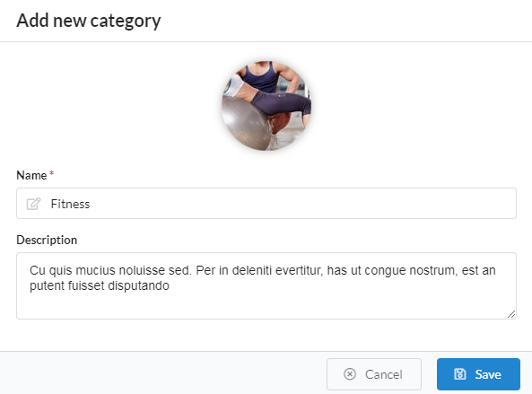The width and height of the screenshot is (532, 394).
Task: Cancel adding the new category
Action: 374,374
